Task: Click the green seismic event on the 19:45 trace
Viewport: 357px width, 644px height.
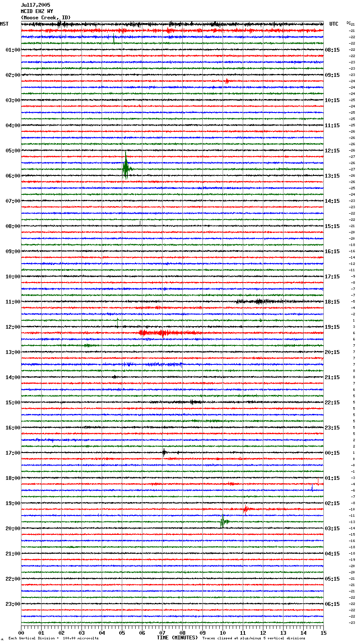Action: 224,521
